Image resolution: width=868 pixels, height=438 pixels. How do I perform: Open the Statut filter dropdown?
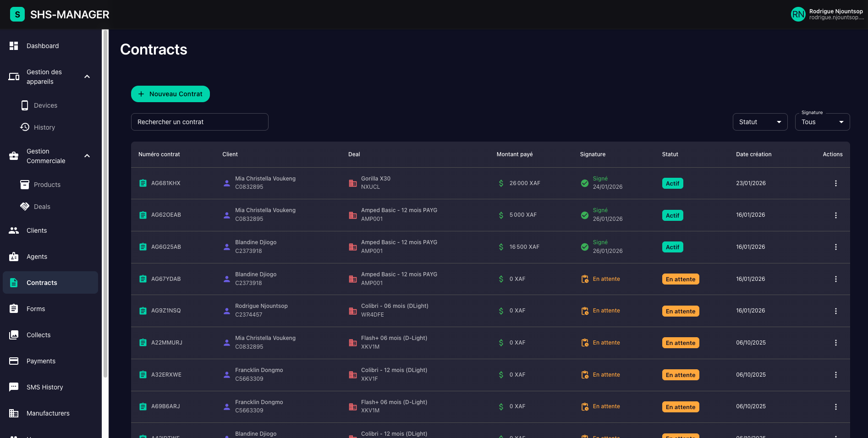coord(760,122)
